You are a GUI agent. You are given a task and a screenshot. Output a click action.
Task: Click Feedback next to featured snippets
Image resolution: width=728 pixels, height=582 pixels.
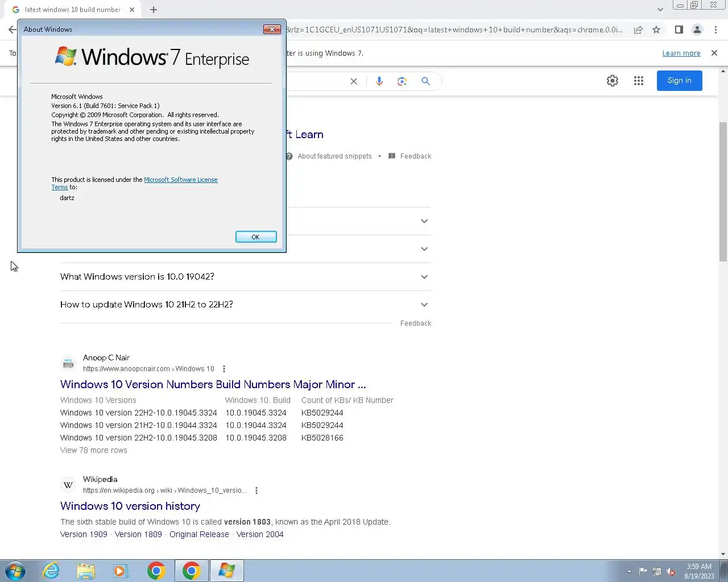click(416, 156)
